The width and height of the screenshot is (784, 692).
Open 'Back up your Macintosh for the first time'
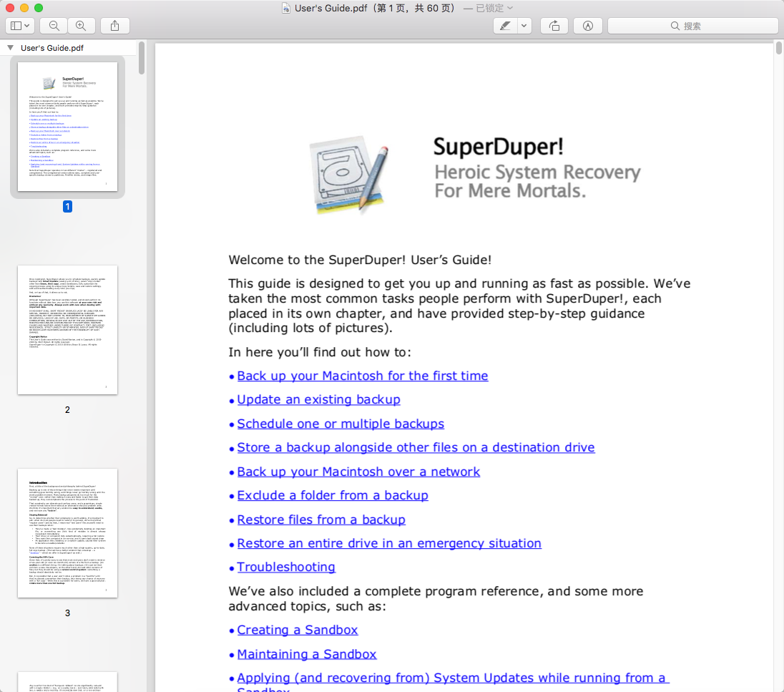pyautogui.click(x=363, y=376)
